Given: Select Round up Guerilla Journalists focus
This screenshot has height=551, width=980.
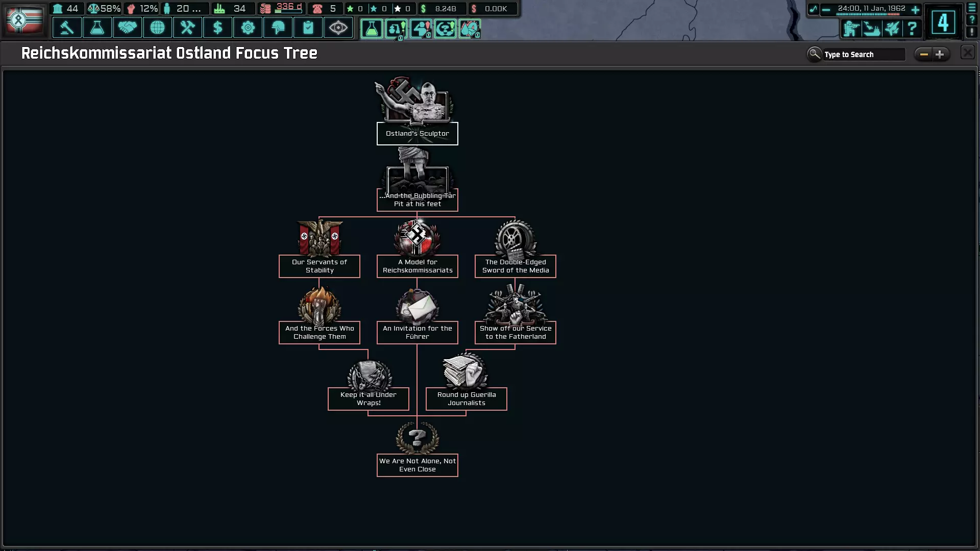Looking at the screenshot, I should tap(467, 399).
